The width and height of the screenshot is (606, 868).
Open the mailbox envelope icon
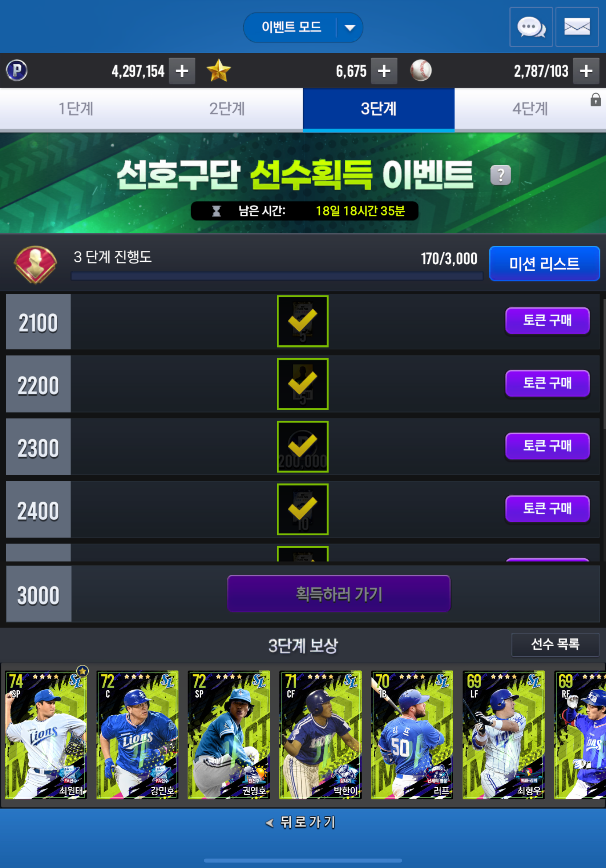[577, 27]
